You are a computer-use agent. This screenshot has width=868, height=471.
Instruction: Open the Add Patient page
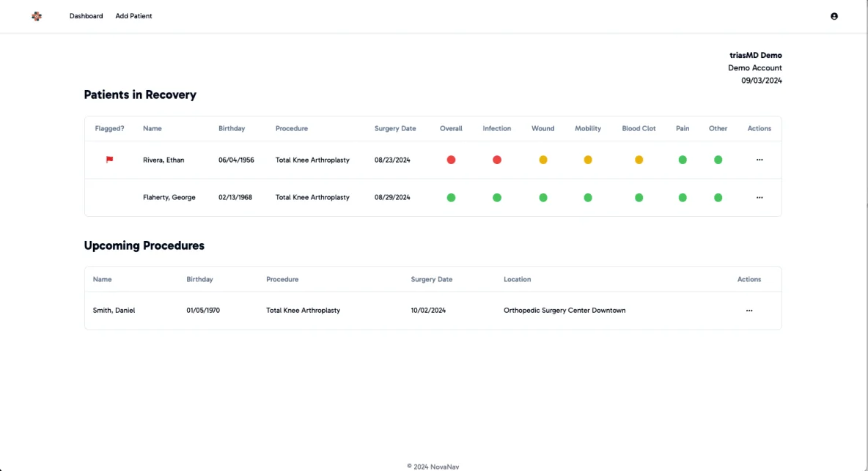[x=133, y=16]
